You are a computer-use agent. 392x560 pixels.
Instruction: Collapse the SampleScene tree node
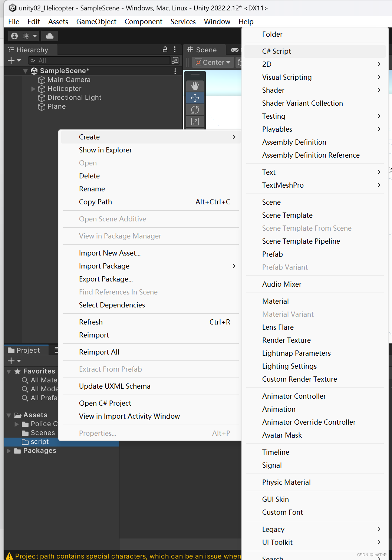click(25, 71)
